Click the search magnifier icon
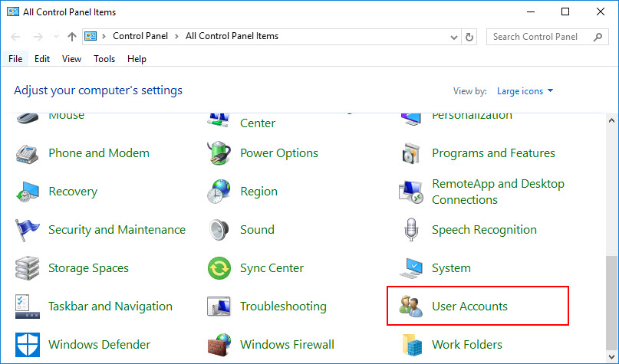This screenshot has width=619, height=364. 598,37
